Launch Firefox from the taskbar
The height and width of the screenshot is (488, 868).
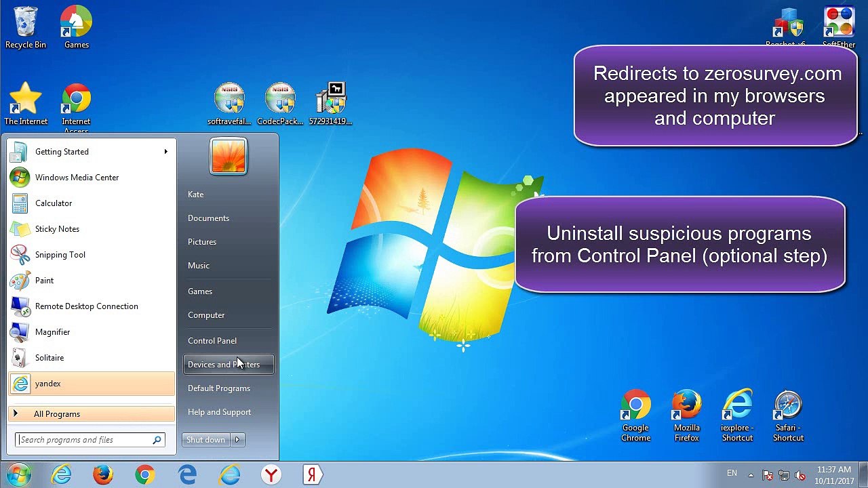[x=103, y=474]
